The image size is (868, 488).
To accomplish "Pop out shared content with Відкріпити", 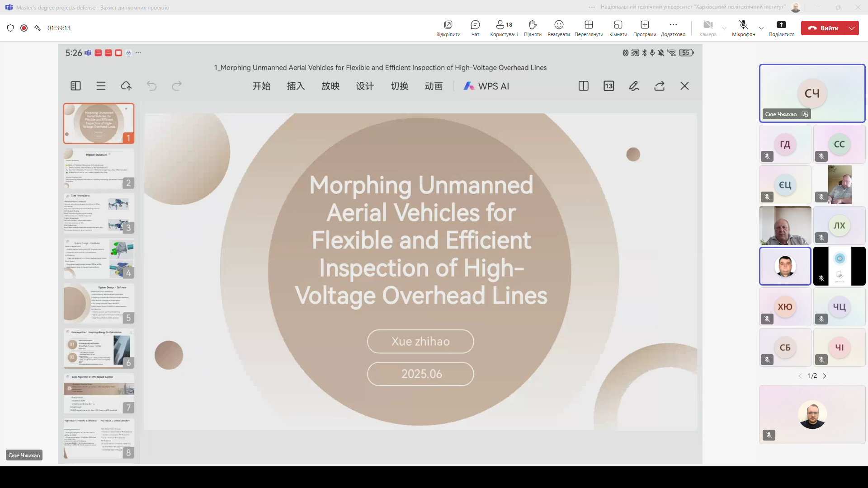I will click(x=448, y=25).
